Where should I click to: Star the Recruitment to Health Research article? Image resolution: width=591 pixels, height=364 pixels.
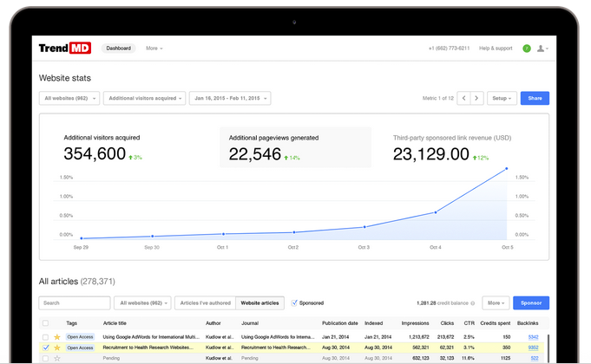pos(57,347)
